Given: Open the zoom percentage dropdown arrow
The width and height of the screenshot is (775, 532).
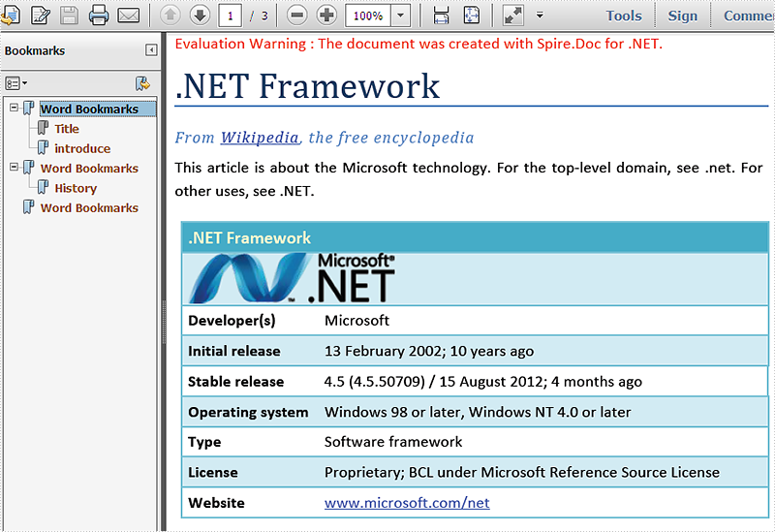Looking at the screenshot, I should pos(401,16).
